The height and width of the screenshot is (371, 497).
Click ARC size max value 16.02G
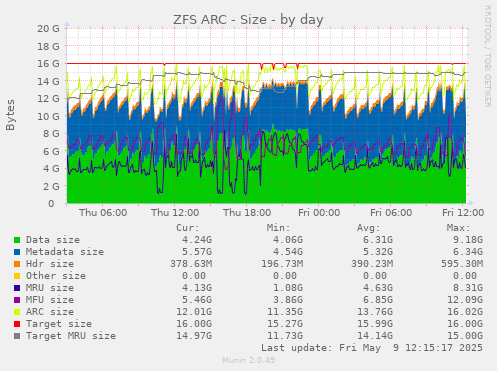point(465,312)
